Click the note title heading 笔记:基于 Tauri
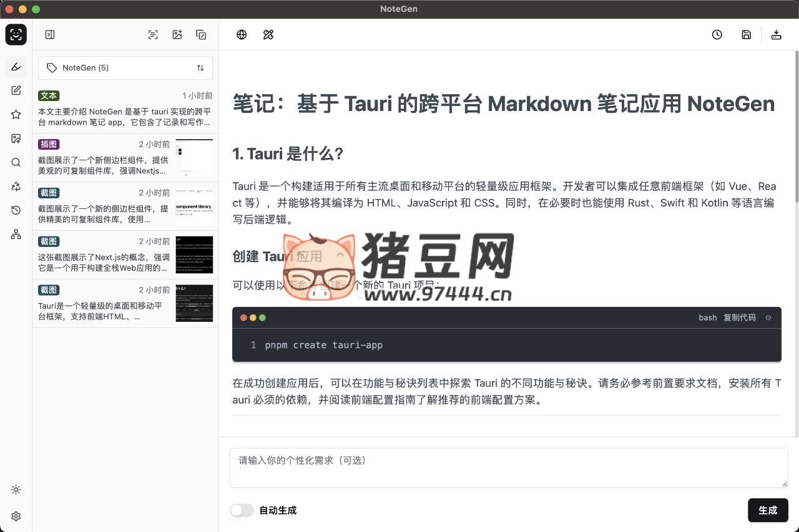799x532 pixels. point(504,104)
